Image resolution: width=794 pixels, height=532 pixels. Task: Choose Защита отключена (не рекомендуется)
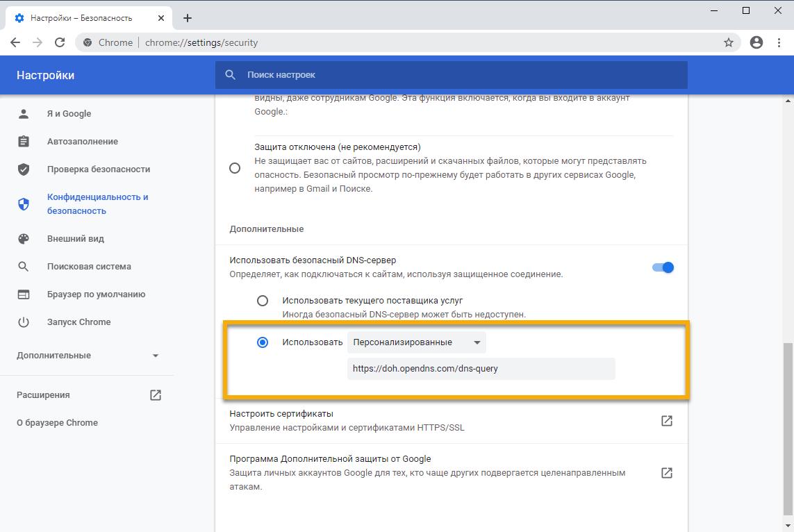[234, 167]
